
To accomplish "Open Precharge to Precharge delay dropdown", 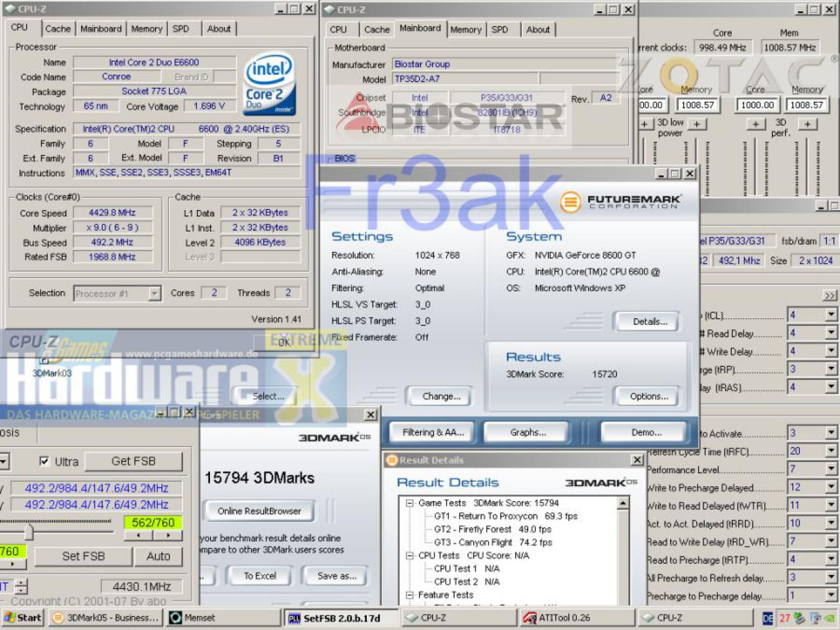I will (x=831, y=596).
